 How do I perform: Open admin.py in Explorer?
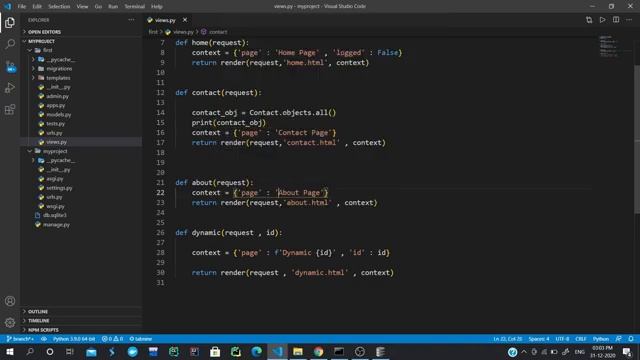pos(82,96)
